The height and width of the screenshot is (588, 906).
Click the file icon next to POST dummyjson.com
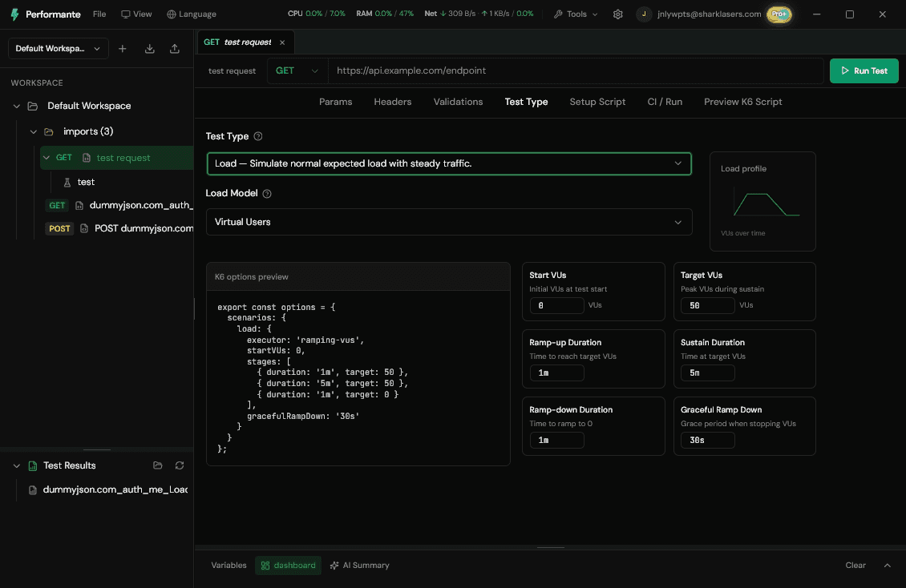pyautogui.click(x=84, y=228)
